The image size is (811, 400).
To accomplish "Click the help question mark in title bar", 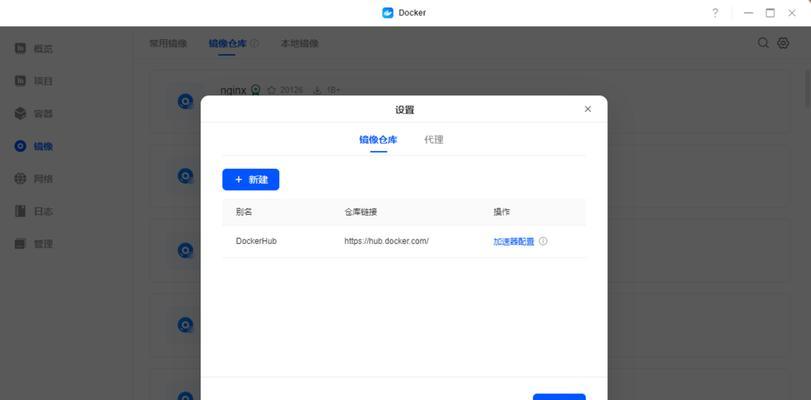I will [715, 13].
